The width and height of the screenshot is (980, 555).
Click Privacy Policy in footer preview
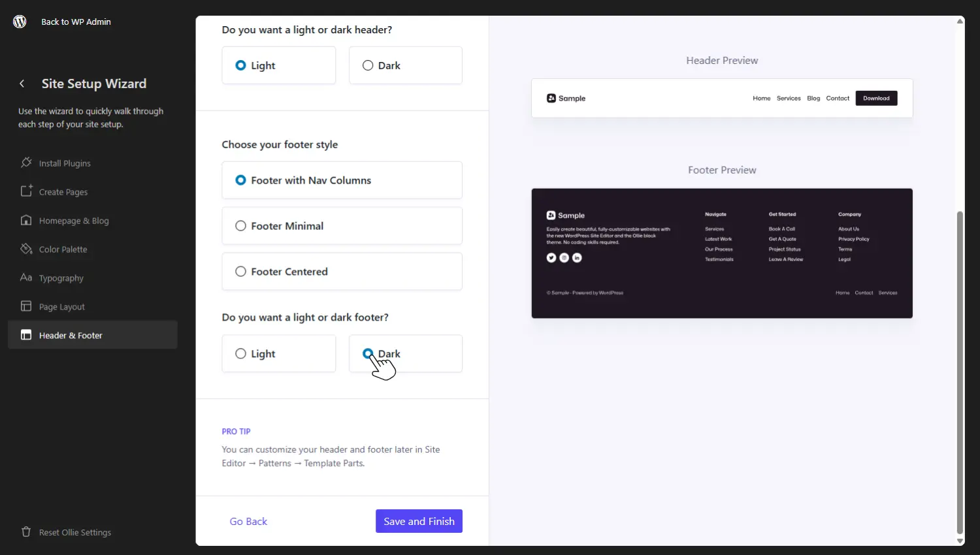click(x=854, y=239)
